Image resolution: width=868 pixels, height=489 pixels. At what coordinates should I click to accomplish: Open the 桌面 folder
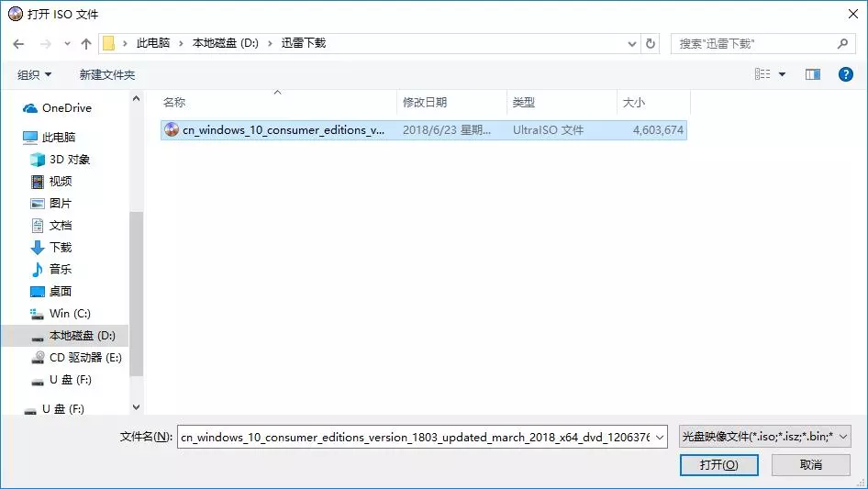[x=61, y=292]
